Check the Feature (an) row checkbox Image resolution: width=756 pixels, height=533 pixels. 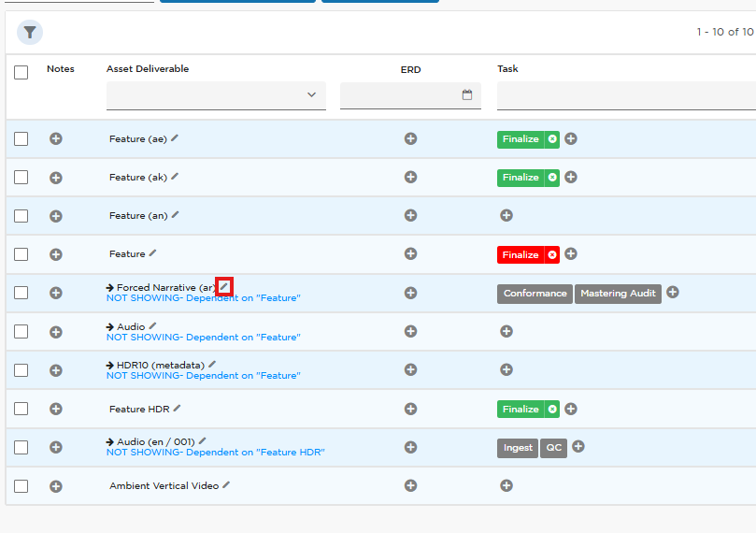tap(21, 216)
